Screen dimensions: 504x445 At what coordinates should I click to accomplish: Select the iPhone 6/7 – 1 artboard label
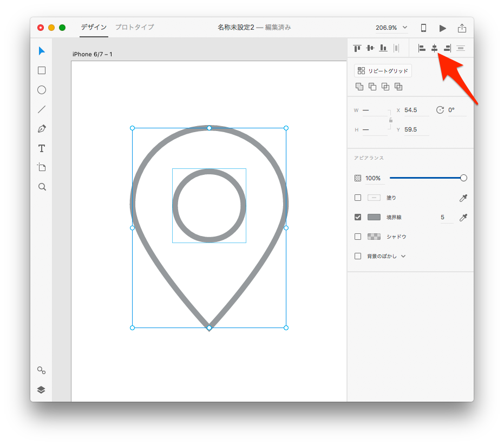coord(92,54)
